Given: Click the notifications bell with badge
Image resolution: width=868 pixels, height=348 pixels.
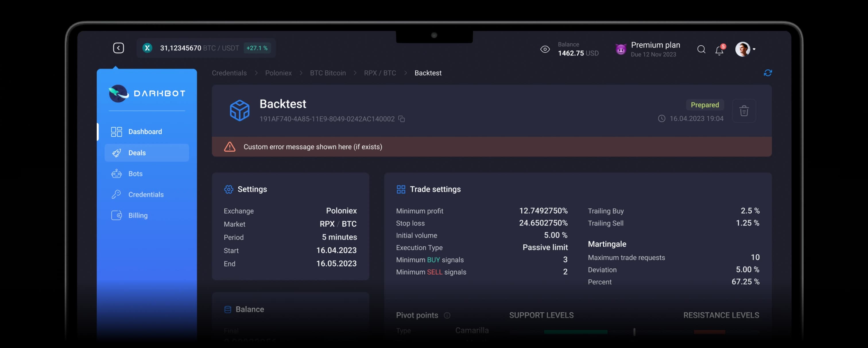Looking at the screenshot, I should tap(719, 50).
